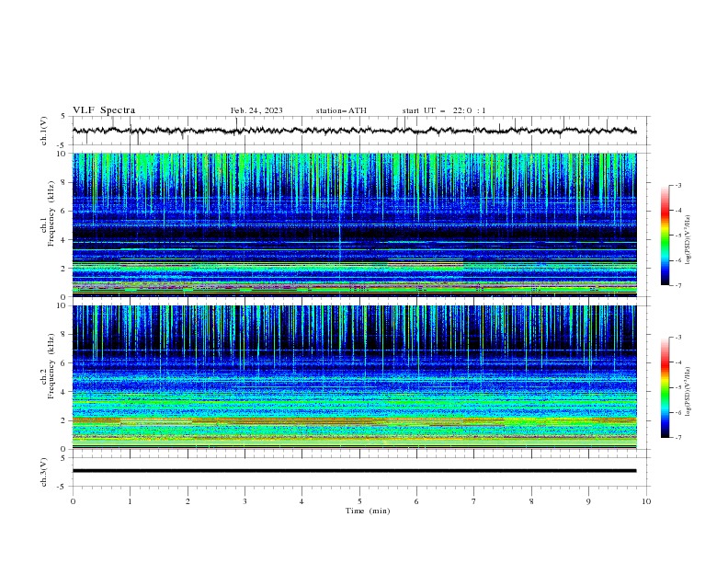
Task: Click the "ch.3(V)" axis label
Action: pos(44,472)
